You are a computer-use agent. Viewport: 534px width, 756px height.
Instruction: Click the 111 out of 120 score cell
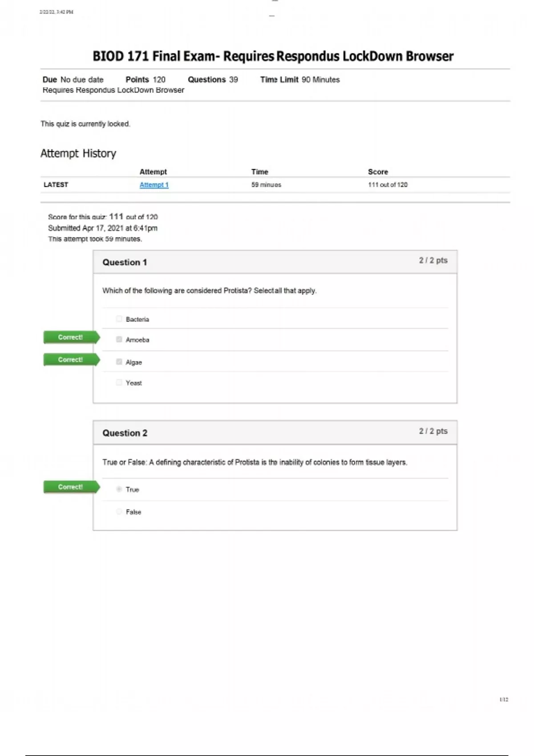[388, 185]
